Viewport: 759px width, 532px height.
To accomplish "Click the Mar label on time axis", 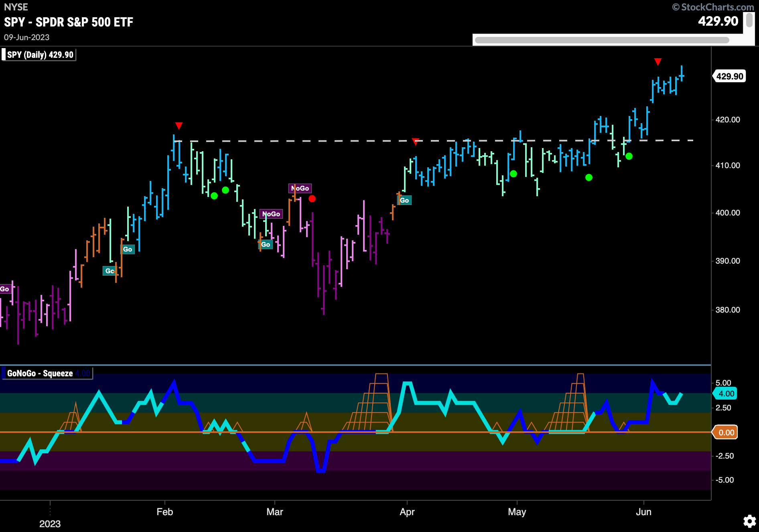I will pyautogui.click(x=275, y=512).
